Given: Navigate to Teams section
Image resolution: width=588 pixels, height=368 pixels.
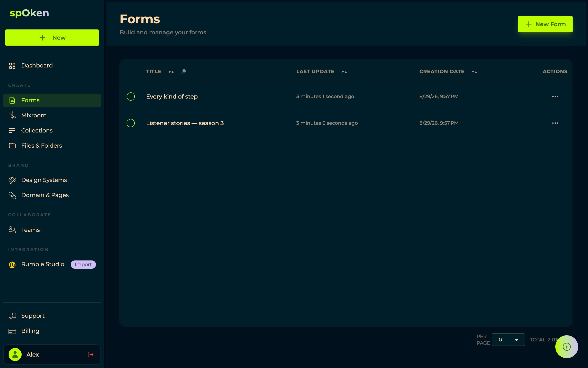Looking at the screenshot, I should click(x=52, y=230).
